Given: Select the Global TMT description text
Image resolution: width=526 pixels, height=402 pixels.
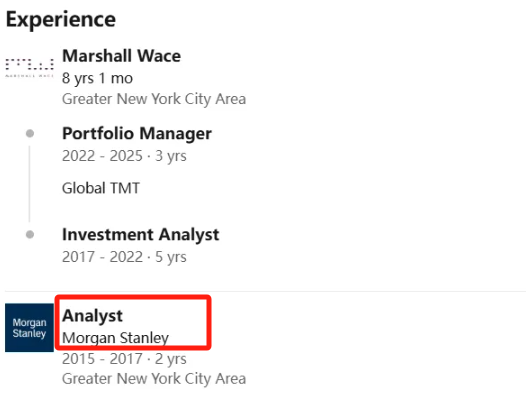Looking at the screenshot, I should tap(101, 188).
